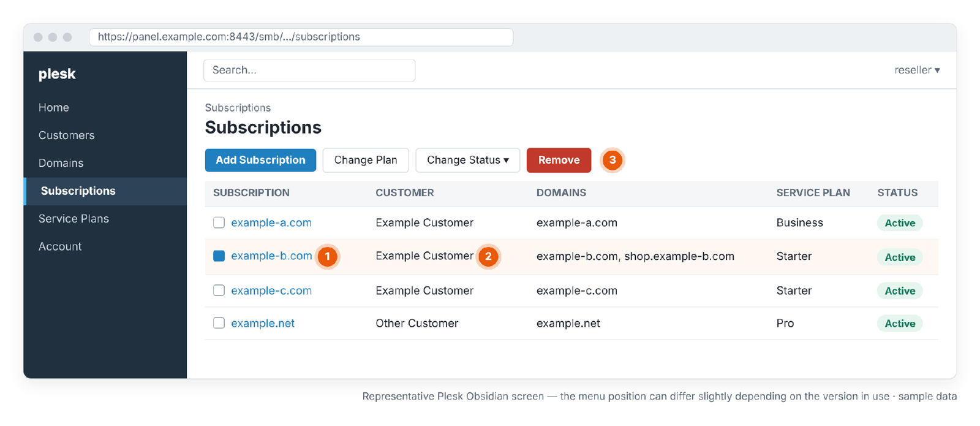Click the Active badge for example.net
The height and width of the screenshot is (426, 980).
tap(900, 324)
